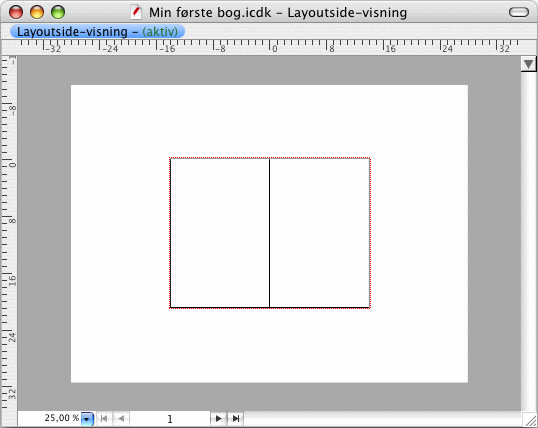Screen dimensions: 538x428
Task: Click the right page of the spread
Action: [x=319, y=233]
